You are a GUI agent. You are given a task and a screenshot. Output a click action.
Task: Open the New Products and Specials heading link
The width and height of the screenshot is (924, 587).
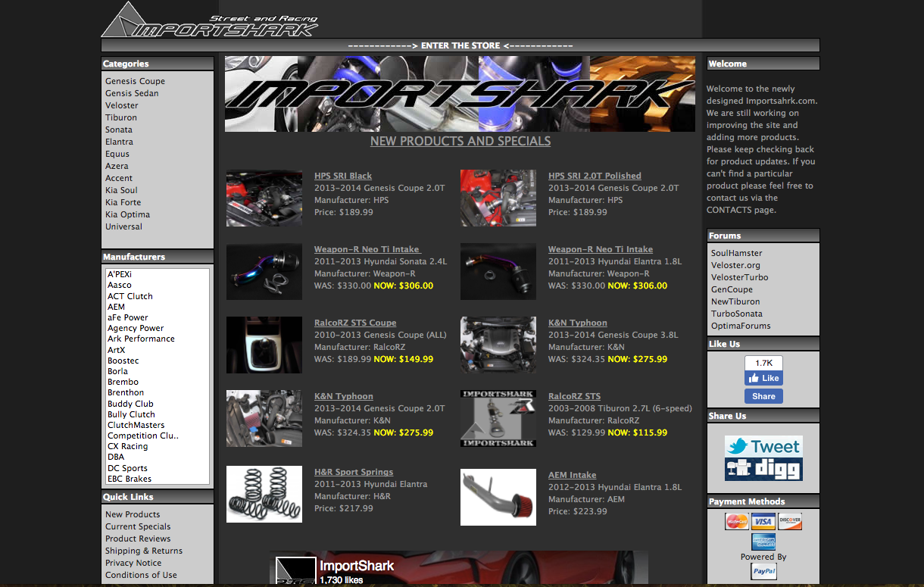tap(460, 141)
